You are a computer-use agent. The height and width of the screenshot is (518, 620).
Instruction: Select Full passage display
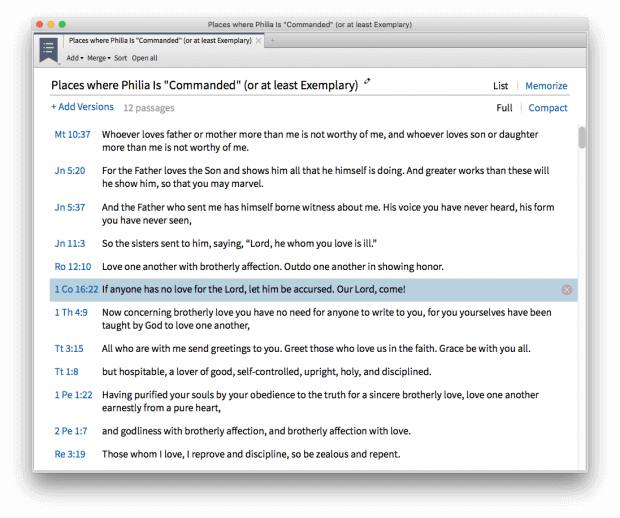point(504,108)
